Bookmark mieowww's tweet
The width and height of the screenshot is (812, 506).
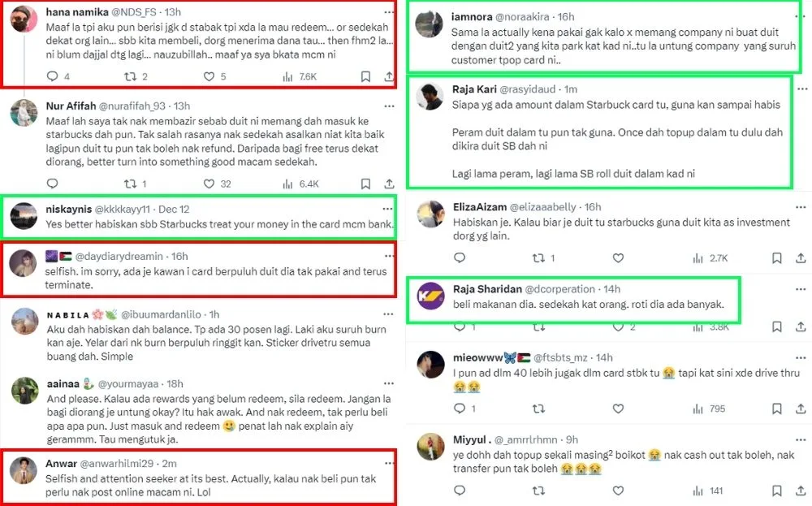[776, 409]
